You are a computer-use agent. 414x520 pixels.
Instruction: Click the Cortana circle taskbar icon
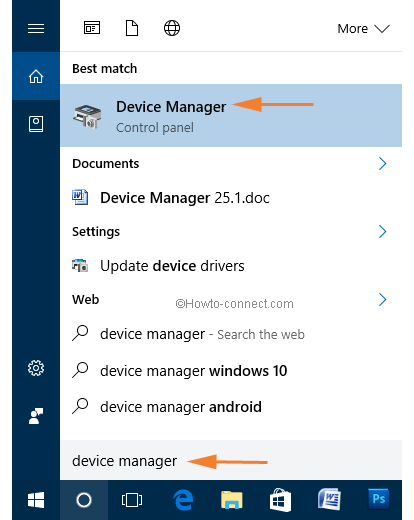84,500
